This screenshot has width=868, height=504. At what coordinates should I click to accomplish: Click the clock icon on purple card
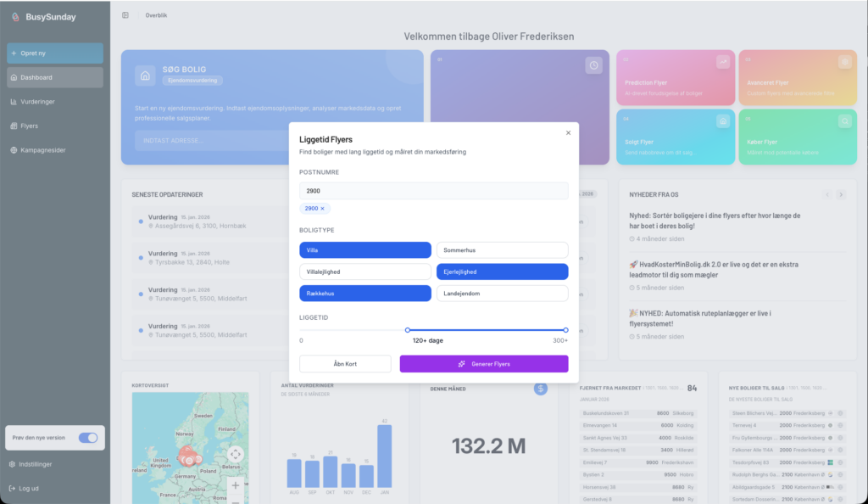594,65
